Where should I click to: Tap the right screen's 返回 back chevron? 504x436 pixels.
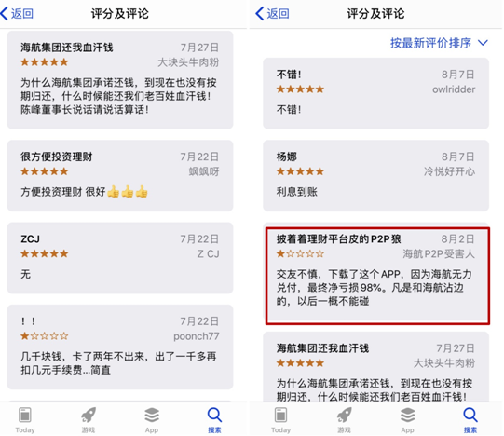click(260, 13)
